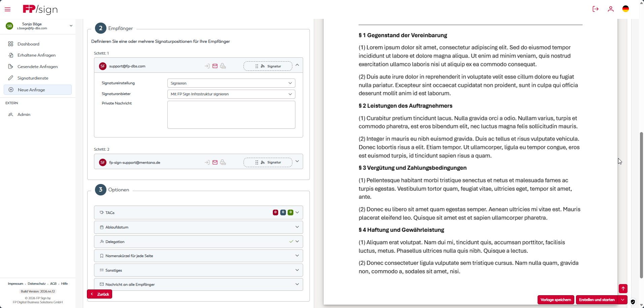Screen dimensions: 644x308
Task: Click the logout icon in header
Action: click(x=595, y=9)
